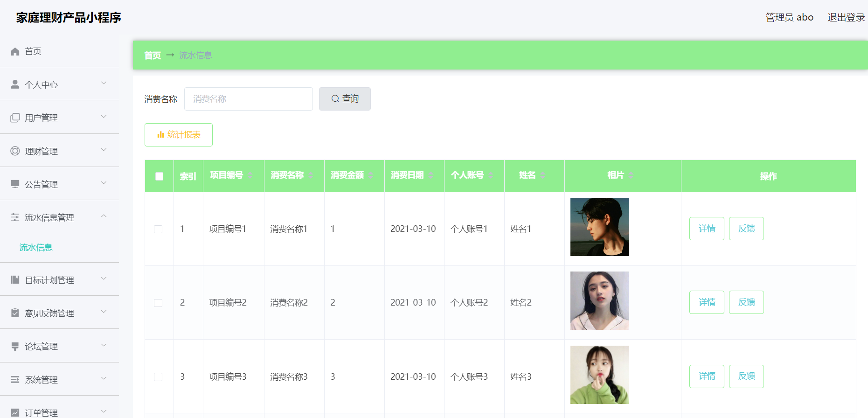Open the photo thumbnail for 姓名2
This screenshot has width=868, height=418.
point(599,301)
